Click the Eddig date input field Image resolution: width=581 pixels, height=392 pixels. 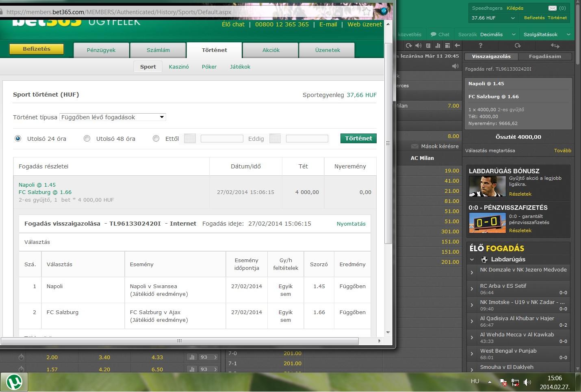[307, 138]
